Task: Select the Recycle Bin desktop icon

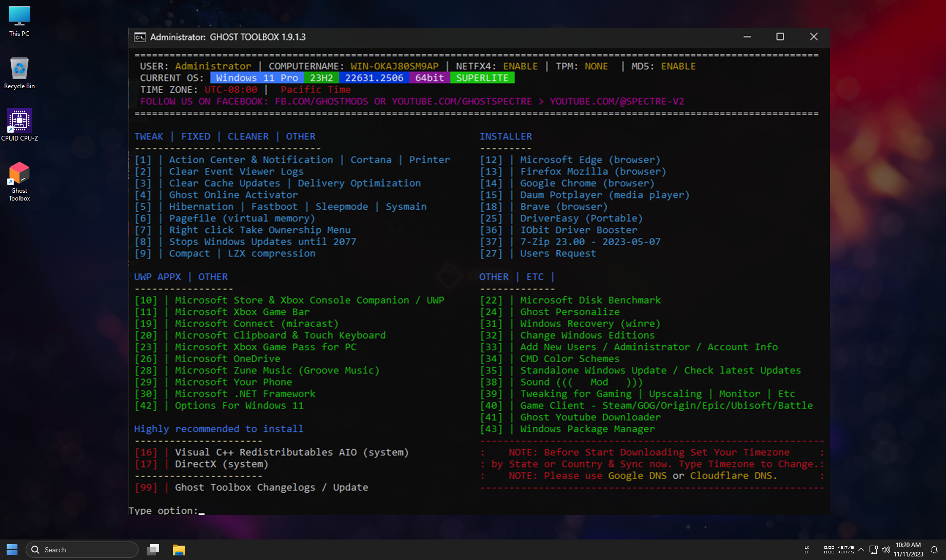Action: click(19, 73)
